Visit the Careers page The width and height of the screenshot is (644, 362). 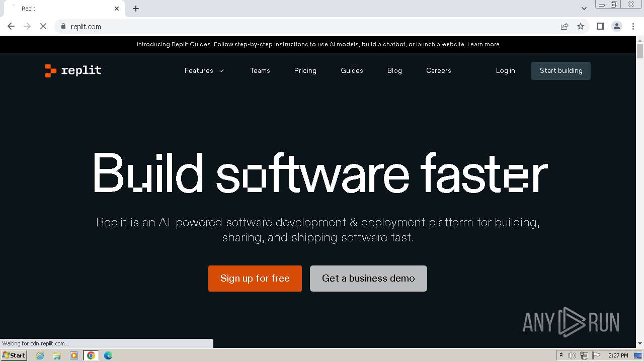coord(439,70)
